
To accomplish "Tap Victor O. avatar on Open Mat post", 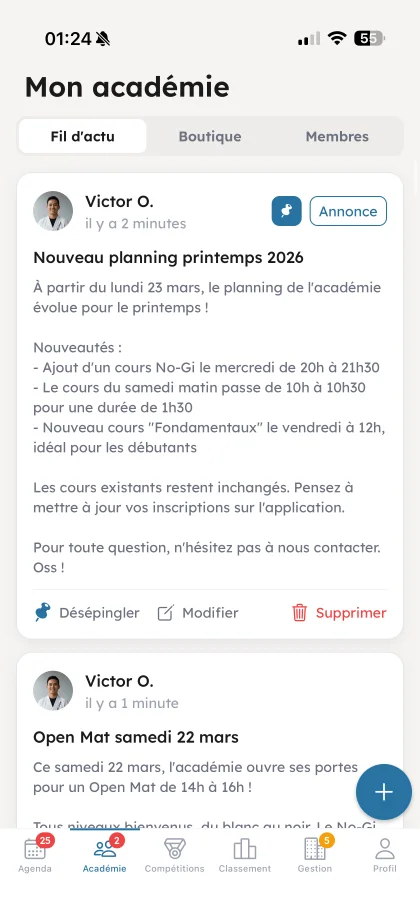I will [53, 691].
